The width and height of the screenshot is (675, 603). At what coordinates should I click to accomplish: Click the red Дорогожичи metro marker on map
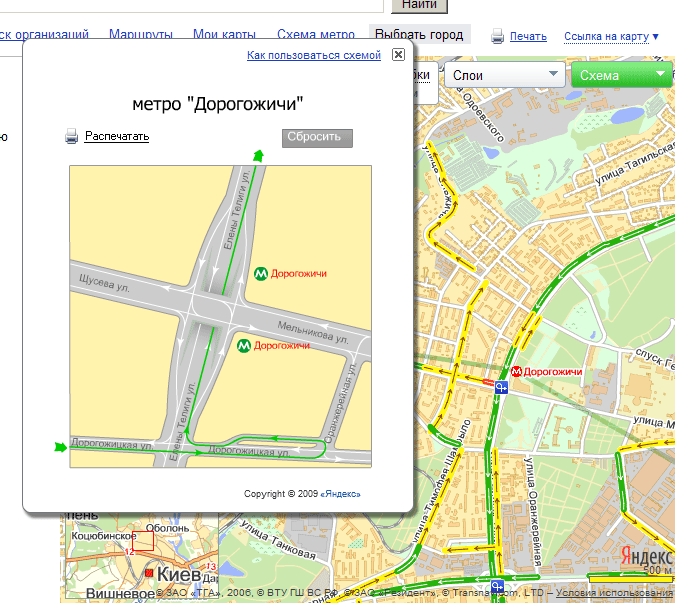coord(517,372)
